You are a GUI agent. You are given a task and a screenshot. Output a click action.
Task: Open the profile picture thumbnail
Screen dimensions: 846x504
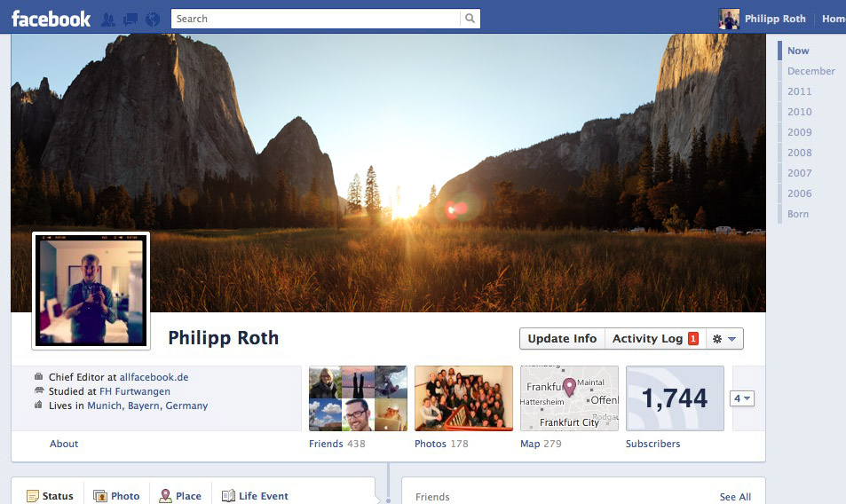point(91,290)
